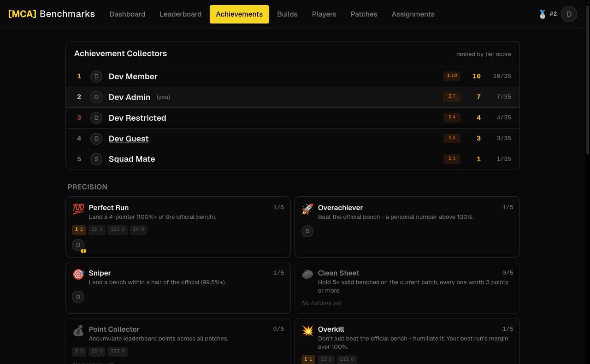The height and width of the screenshot is (364, 590).
Task: Open the user avatar D in header
Action: click(569, 14)
